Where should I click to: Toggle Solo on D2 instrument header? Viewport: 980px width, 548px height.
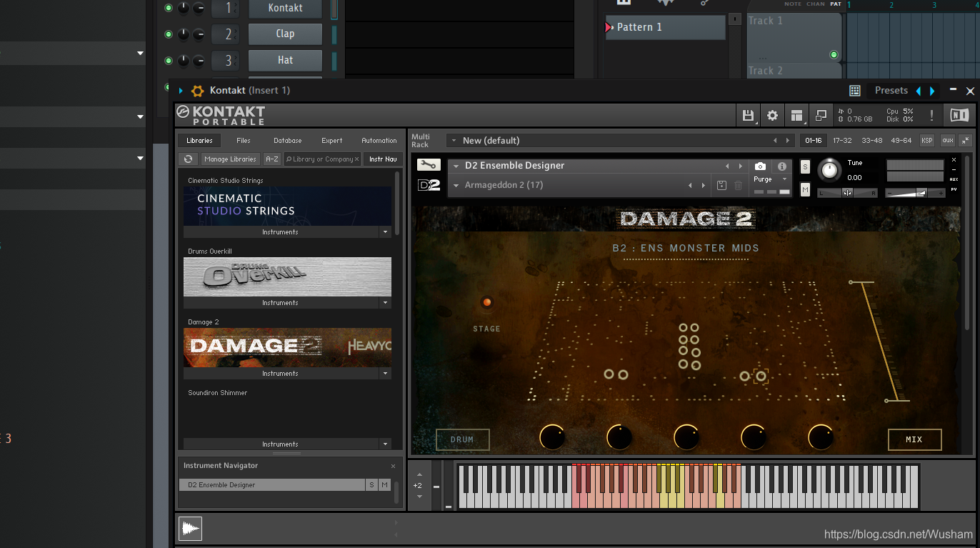click(806, 166)
